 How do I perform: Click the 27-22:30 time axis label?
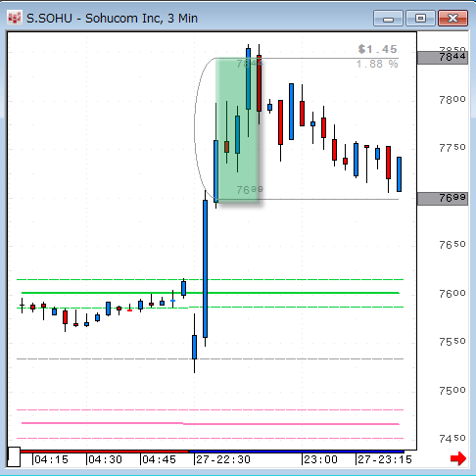[223, 459]
